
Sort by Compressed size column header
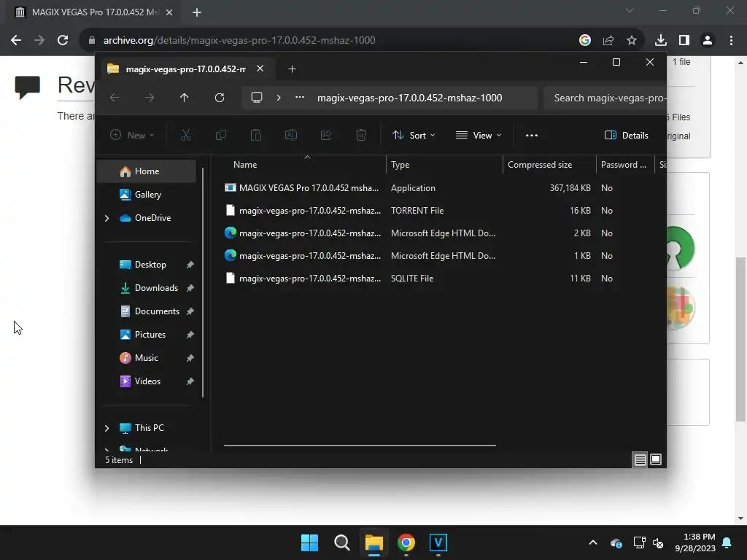[x=549, y=165]
